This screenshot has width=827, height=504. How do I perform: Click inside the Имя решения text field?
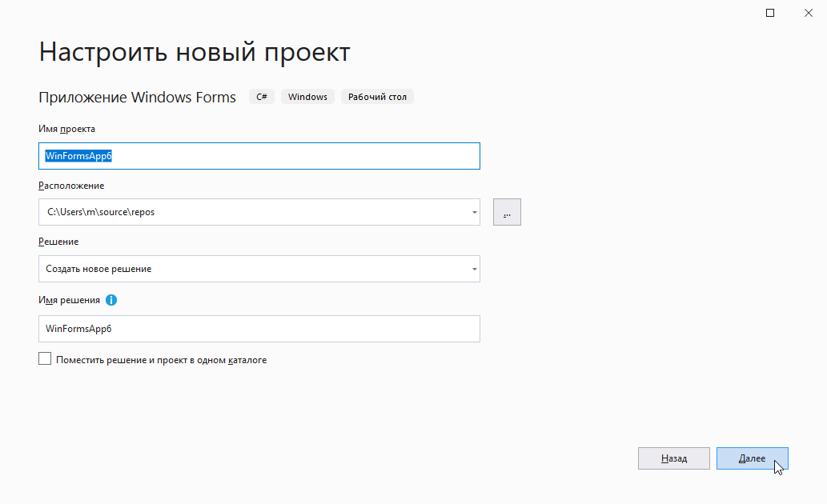tap(259, 329)
